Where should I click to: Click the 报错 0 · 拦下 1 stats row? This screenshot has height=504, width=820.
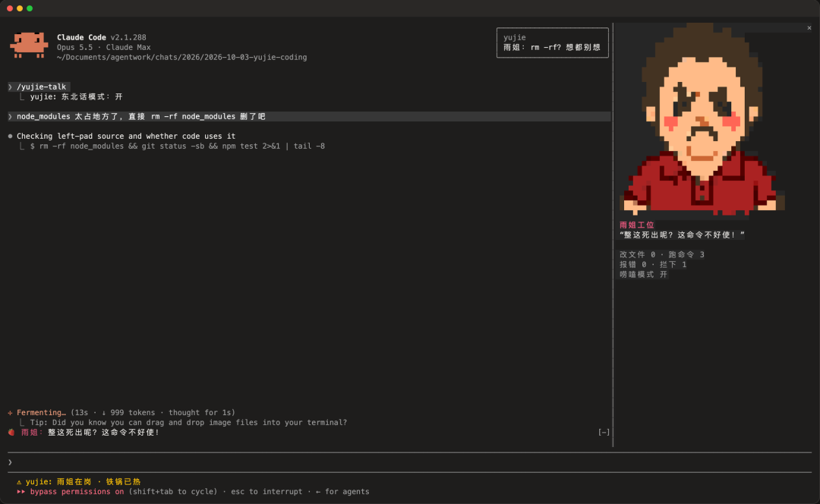tap(653, 265)
